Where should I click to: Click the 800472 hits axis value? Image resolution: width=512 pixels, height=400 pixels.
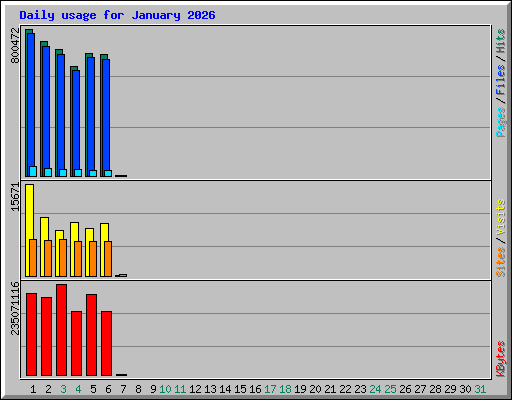tap(15, 45)
